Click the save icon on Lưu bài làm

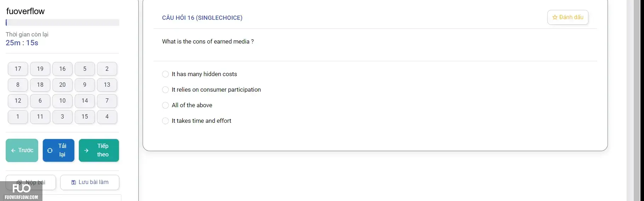coord(74,182)
